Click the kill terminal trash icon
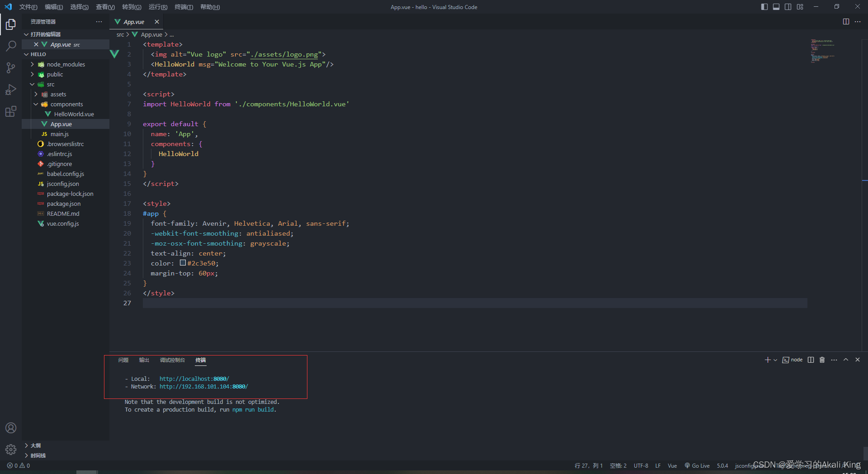 [x=822, y=360]
